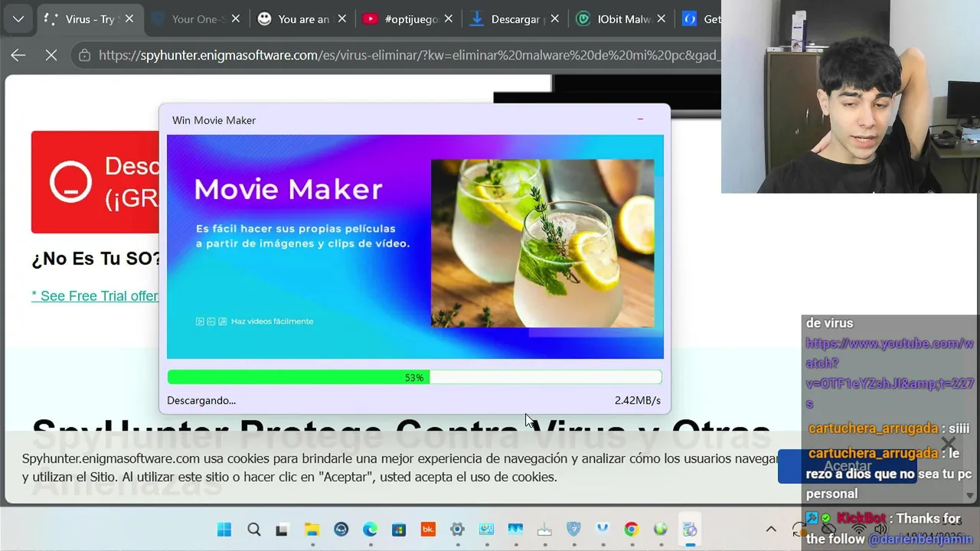The image size is (980, 551).
Task: Select the active Win Movie Maker installer taskbar icon
Action: pos(690,530)
